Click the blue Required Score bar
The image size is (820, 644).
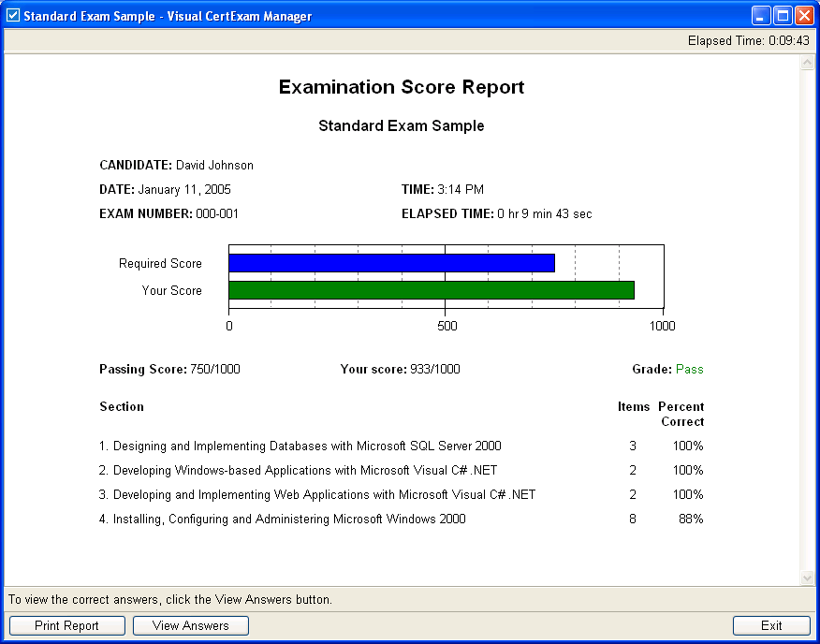pyautogui.click(x=391, y=263)
